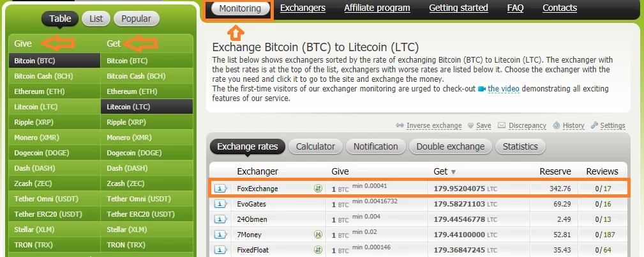Viewport: 644px width, 257px height.
Task: Click the Discrepancy envelope icon
Action: (x=502, y=125)
